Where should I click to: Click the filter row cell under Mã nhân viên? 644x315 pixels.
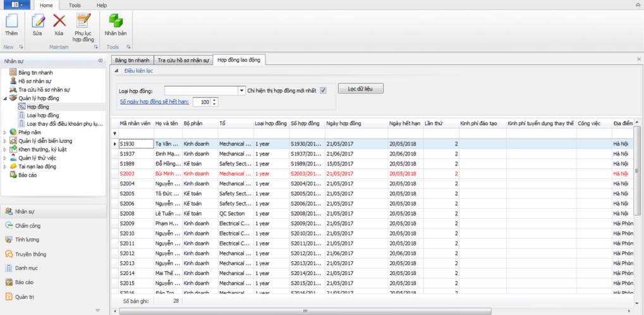point(136,133)
